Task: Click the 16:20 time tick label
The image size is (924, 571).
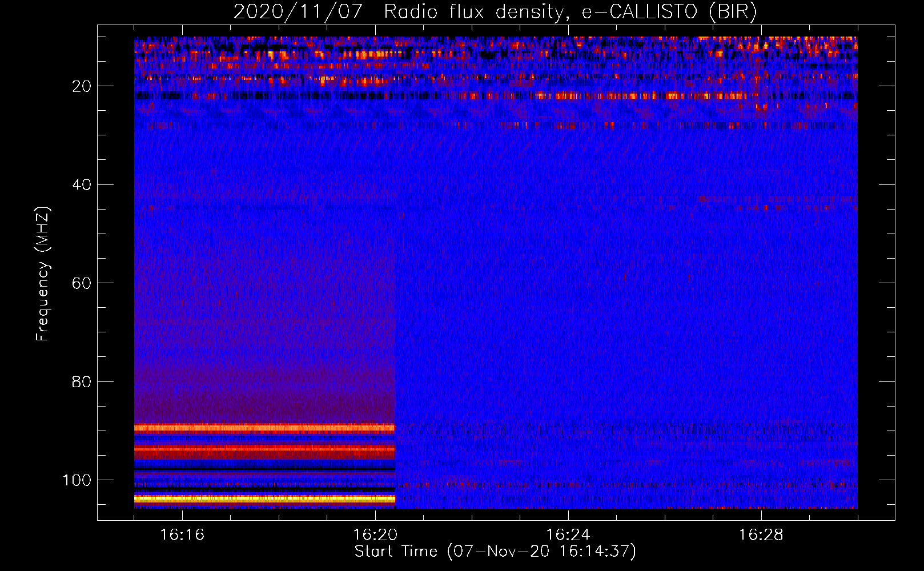Action: click(375, 535)
